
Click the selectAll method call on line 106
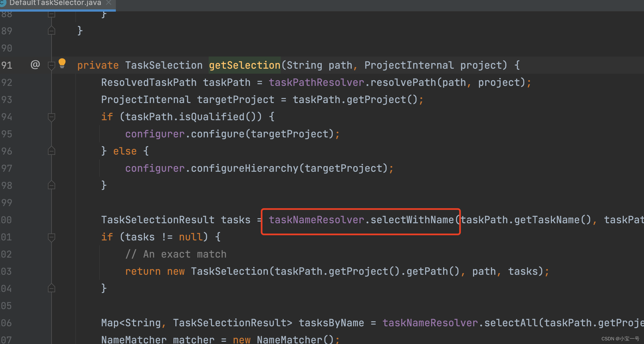click(x=511, y=323)
